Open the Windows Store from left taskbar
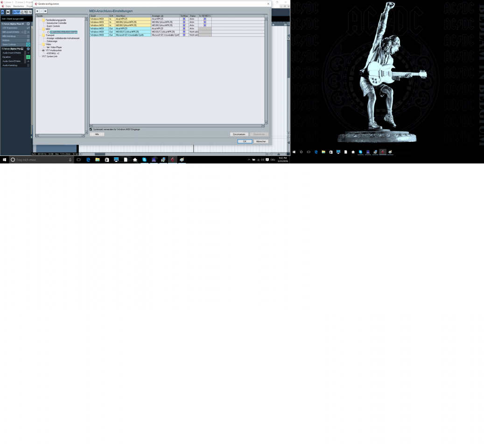Image resolution: width=484 pixels, height=448 pixels. click(x=107, y=160)
